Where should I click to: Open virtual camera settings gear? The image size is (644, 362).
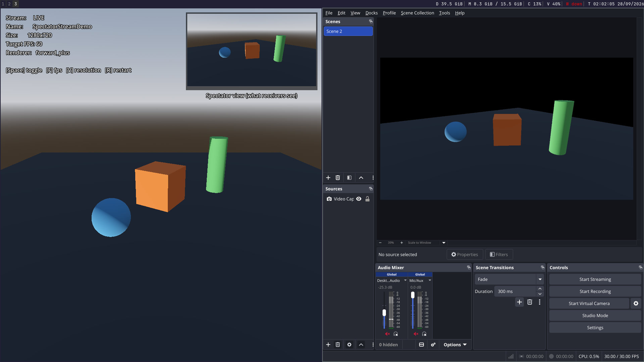[636, 303]
